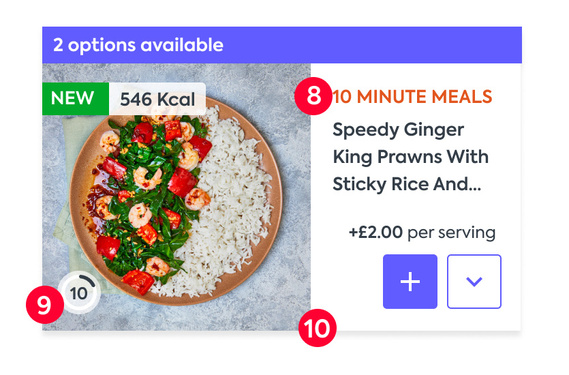Image resolution: width=569 pixels, height=375 pixels.
Task: Click the 'King Prawns With' title line
Action: 410,157
